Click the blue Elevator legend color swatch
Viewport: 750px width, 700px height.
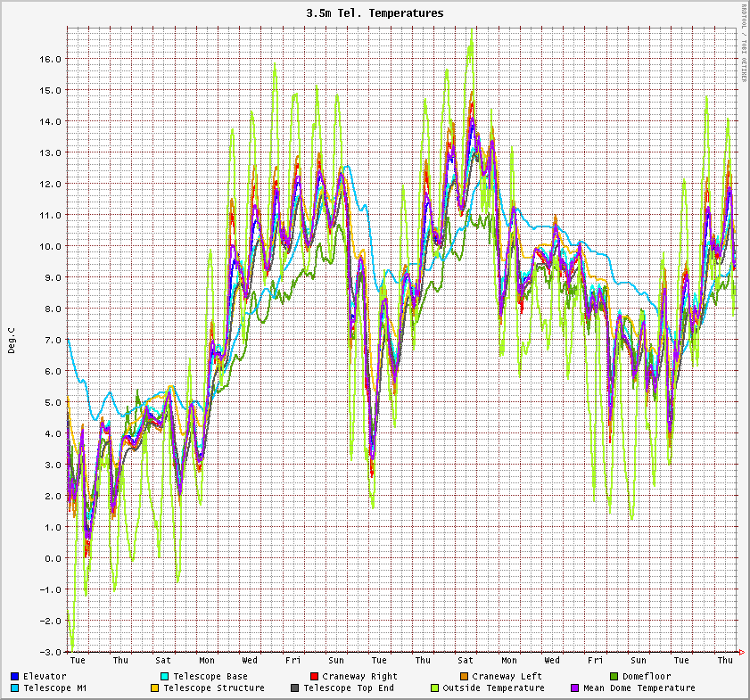(x=15, y=677)
